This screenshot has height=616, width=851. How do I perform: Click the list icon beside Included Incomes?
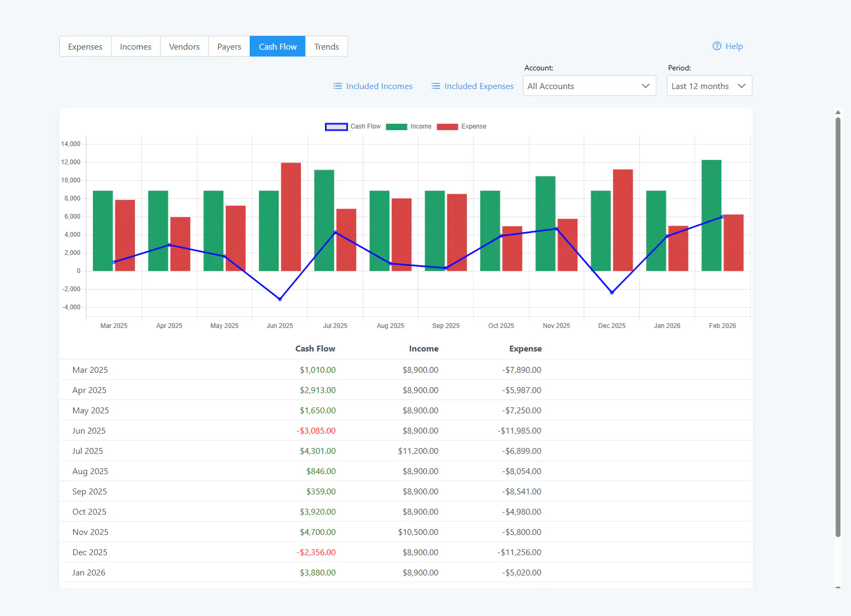tap(337, 86)
